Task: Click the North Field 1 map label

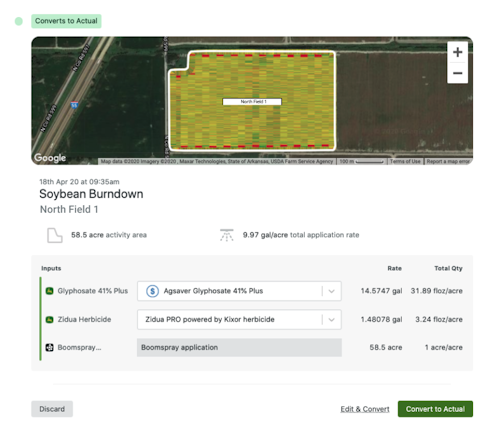Action: [252, 102]
